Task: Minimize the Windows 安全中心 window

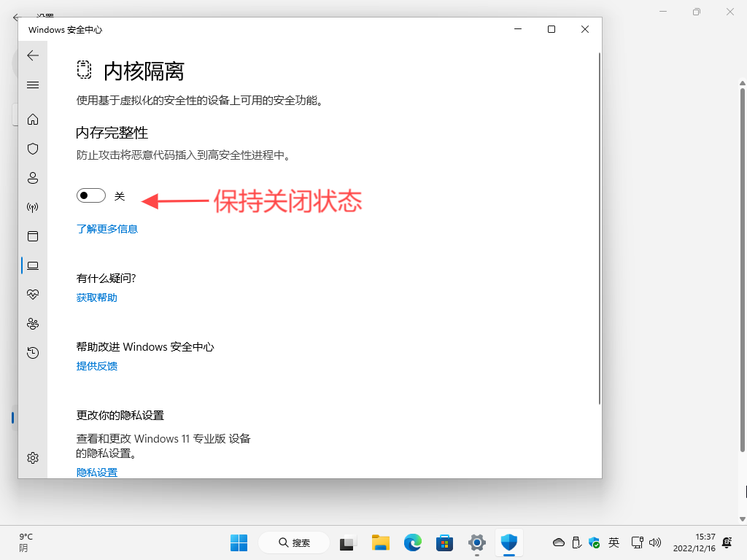Action: 518,29
